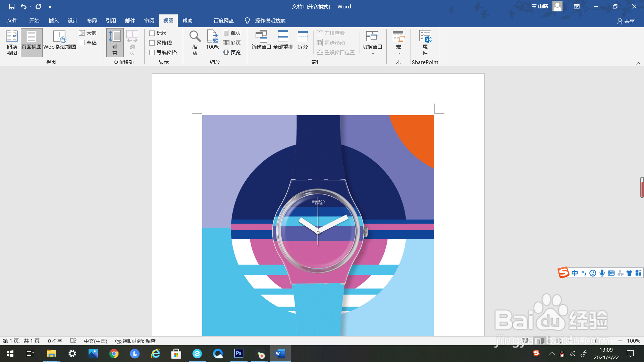Switch to the Layout tab
The image size is (644, 362).
(x=92, y=21)
